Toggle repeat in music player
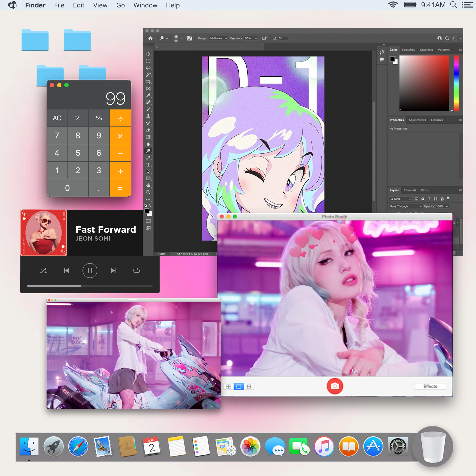This screenshot has width=476, height=476. (136, 271)
